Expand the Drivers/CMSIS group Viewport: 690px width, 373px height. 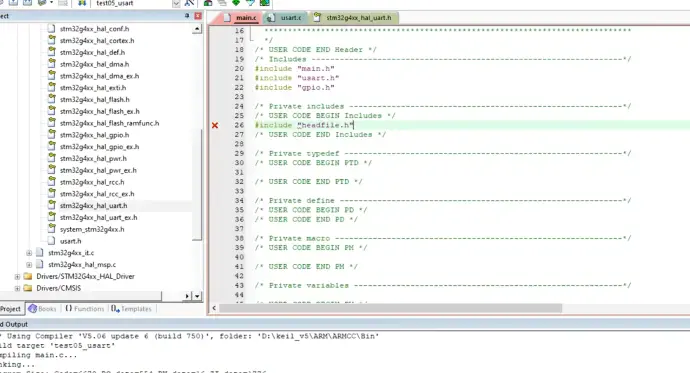point(17,289)
